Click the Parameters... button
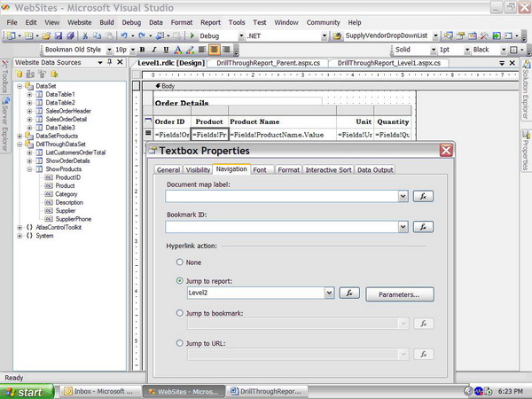The height and width of the screenshot is (399, 532). [x=399, y=294]
